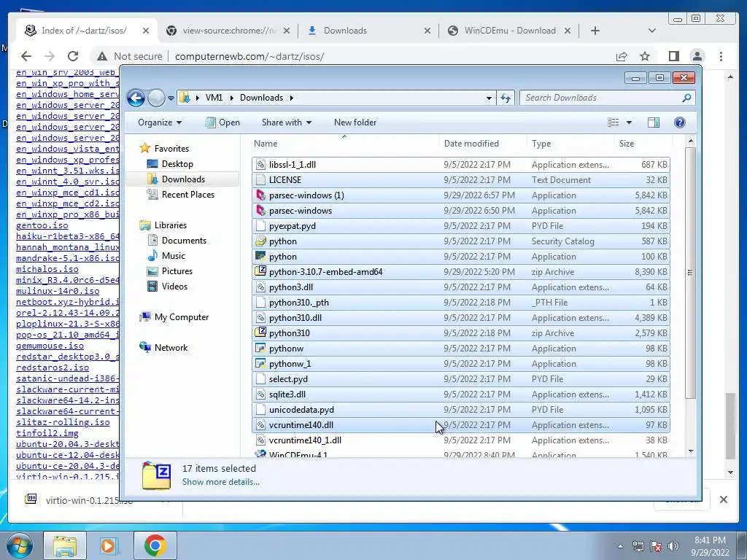Select vcruntime140_1.dll file icon
The width and height of the screenshot is (747, 560).
tap(260, 440)
